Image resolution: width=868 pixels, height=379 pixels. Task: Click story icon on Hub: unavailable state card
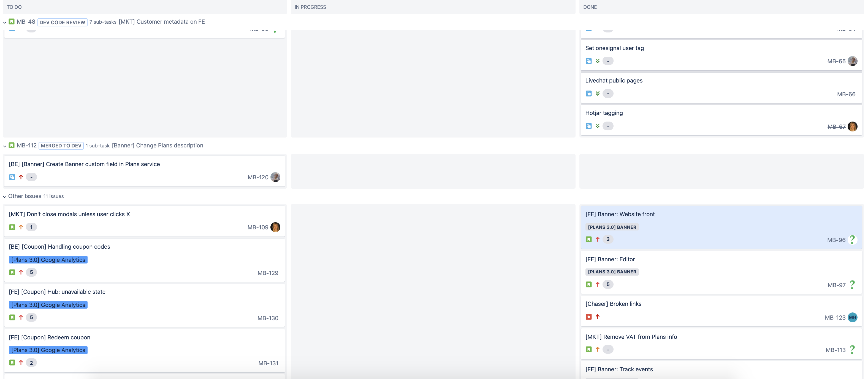[x=12, y=317]
